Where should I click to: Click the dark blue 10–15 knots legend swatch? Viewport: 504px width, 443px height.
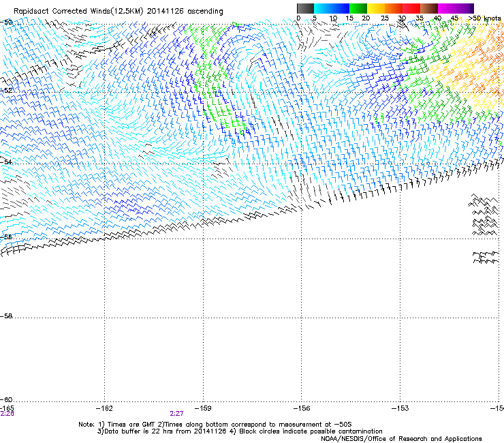341,8
